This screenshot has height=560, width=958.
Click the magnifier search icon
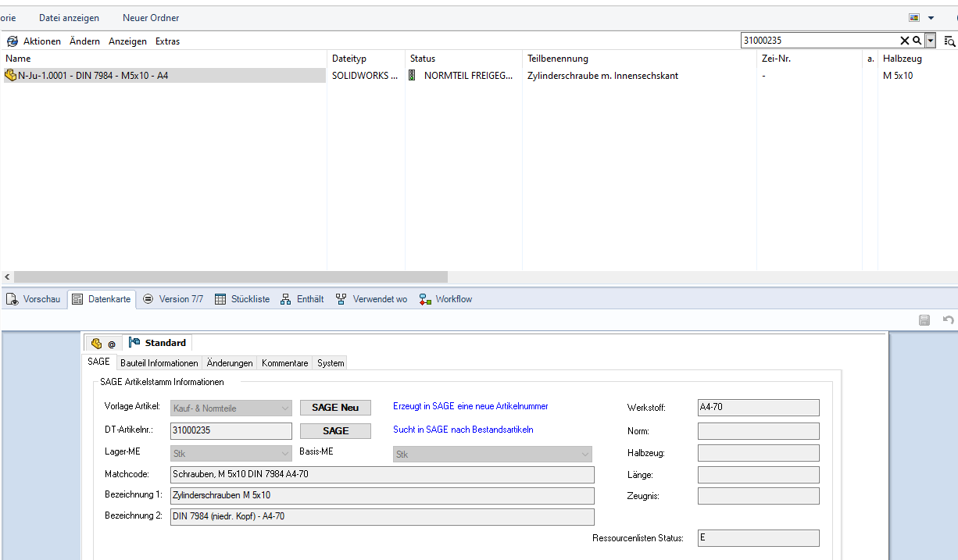[x=917, y=41]
